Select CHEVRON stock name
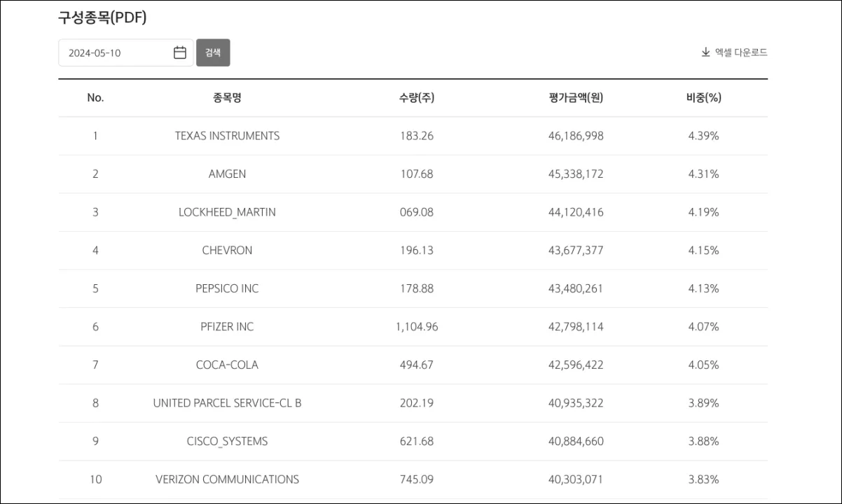Viewport: 842px width, 504px height. click(227, 251)
